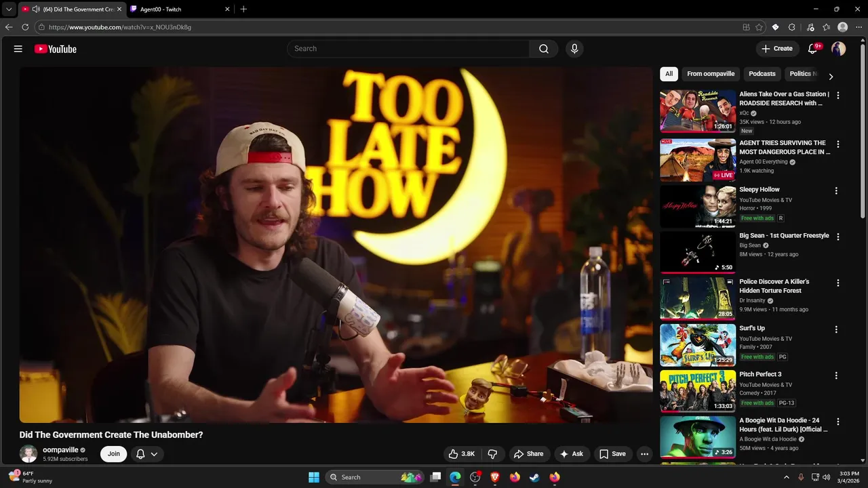
Task: Open the YouTube guide hamburger menu
Action: click(x=18, y=49)
